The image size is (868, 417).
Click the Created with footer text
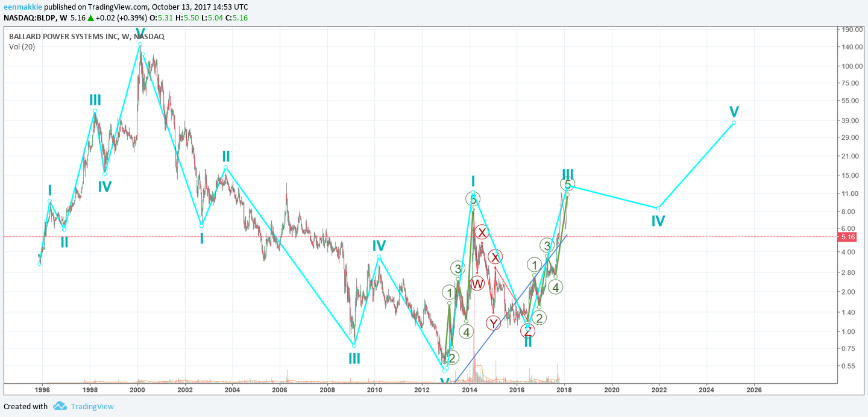[25, 407]
